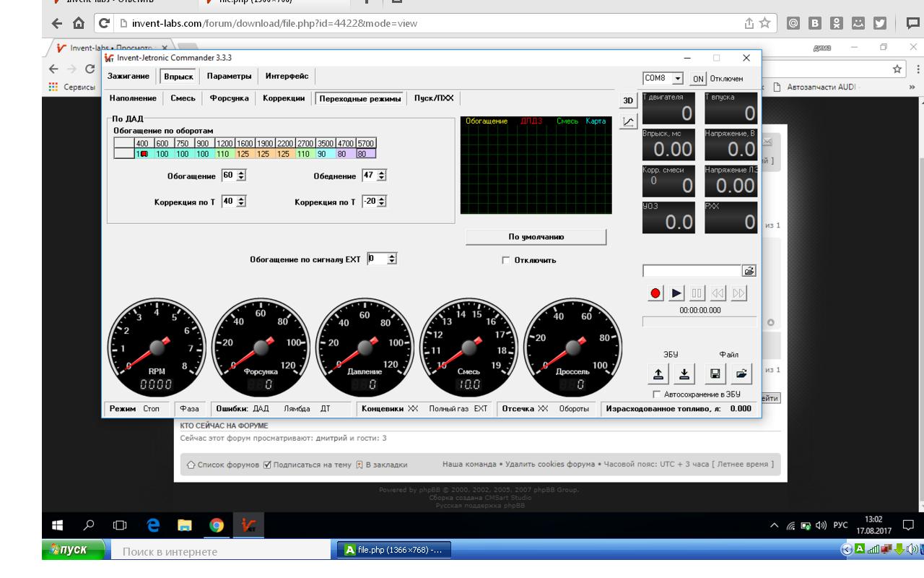Launch Chrome from the Windows taskbar
The image size is (924, 578).
point(217,525)
